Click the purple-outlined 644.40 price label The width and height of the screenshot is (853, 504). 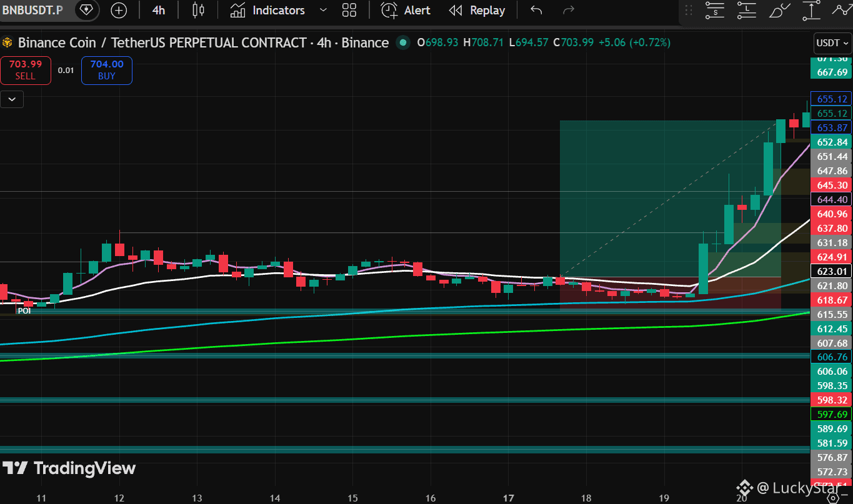832,199
